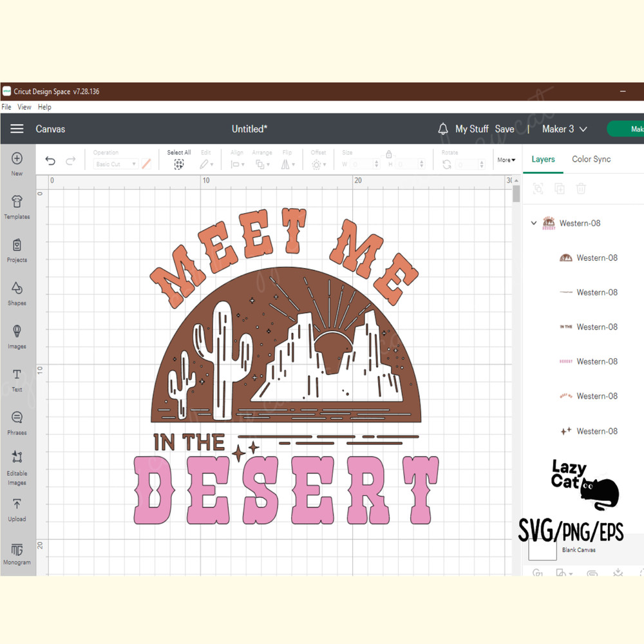The width and height of the screenshot is (644, 644).
Task: Collapse the Western-08 layer group
Action: click(533, 223)
